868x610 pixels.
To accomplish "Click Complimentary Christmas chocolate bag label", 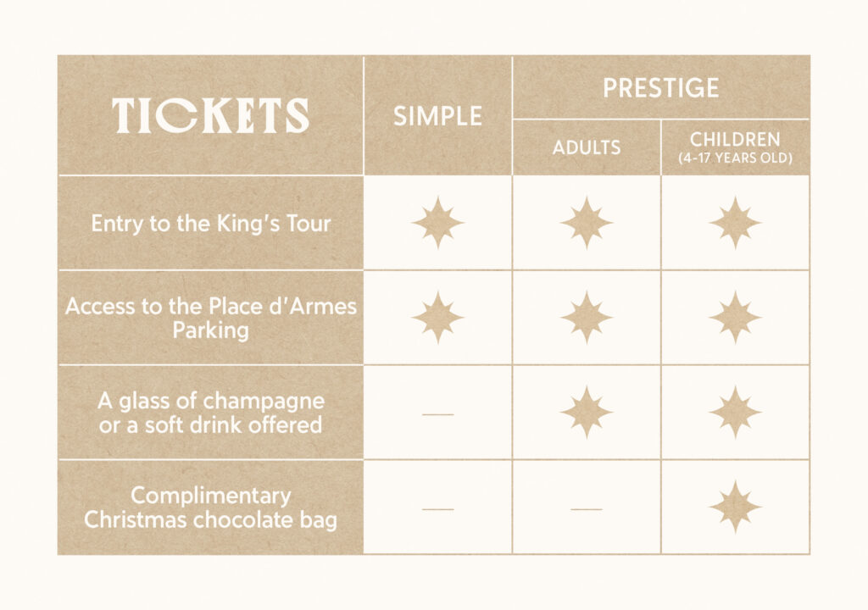I will 210,507.
